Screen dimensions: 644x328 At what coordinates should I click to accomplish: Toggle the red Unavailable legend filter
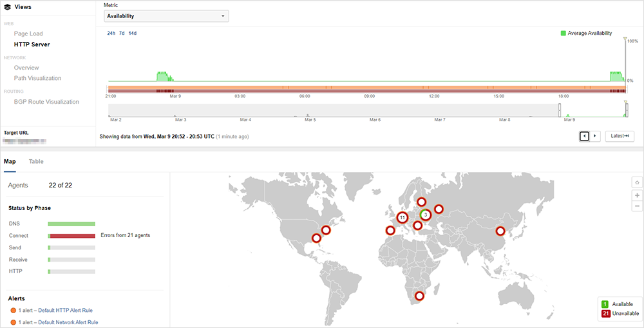coord(605,313)
